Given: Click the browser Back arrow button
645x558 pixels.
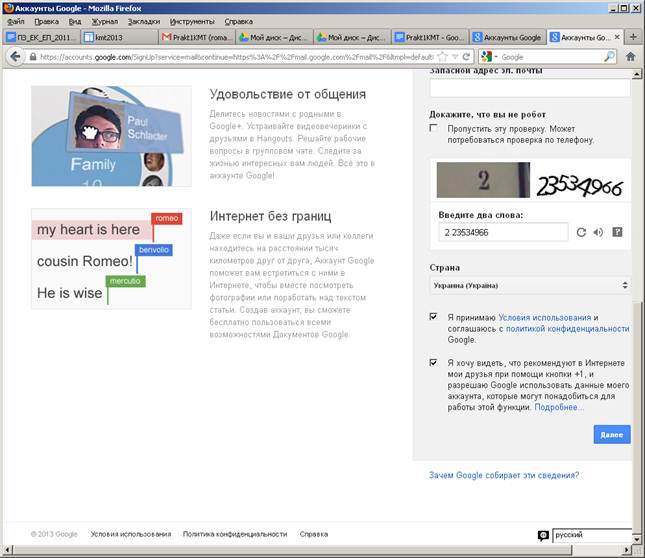Looking at the screenshot, I should (x=15, y=57).
